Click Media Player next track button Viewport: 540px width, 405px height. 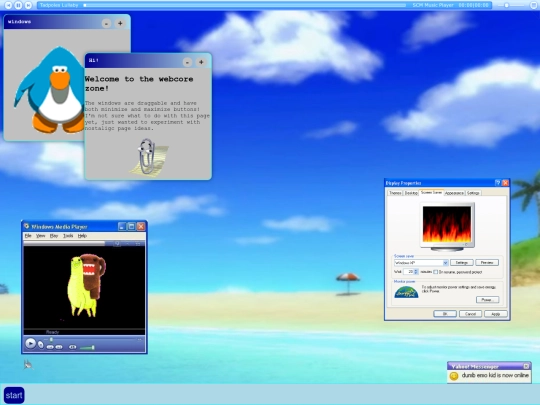(x=59, y=347)
